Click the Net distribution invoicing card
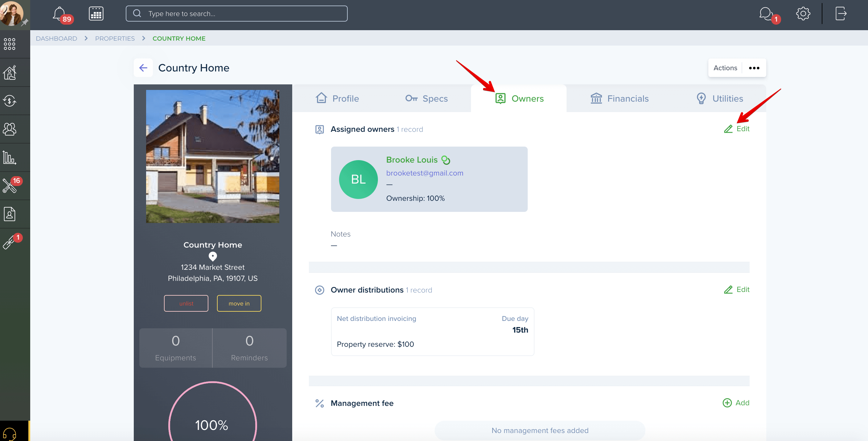 432,332
